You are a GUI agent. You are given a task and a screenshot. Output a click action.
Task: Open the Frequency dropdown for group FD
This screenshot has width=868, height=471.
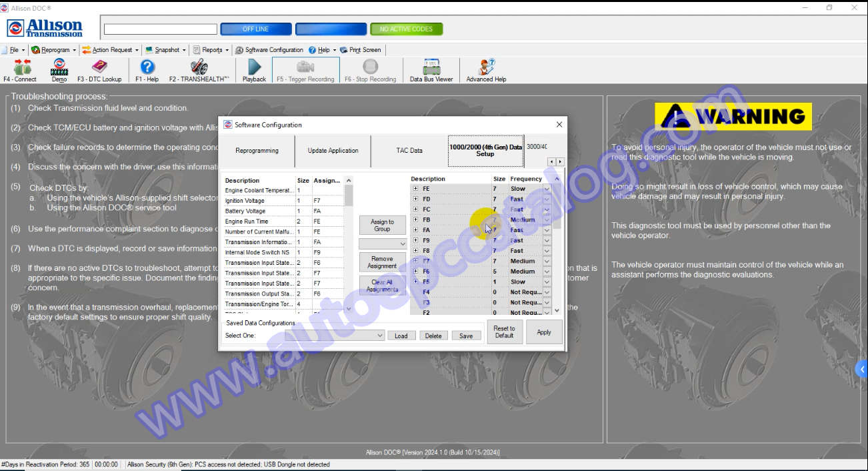(547, 199)
